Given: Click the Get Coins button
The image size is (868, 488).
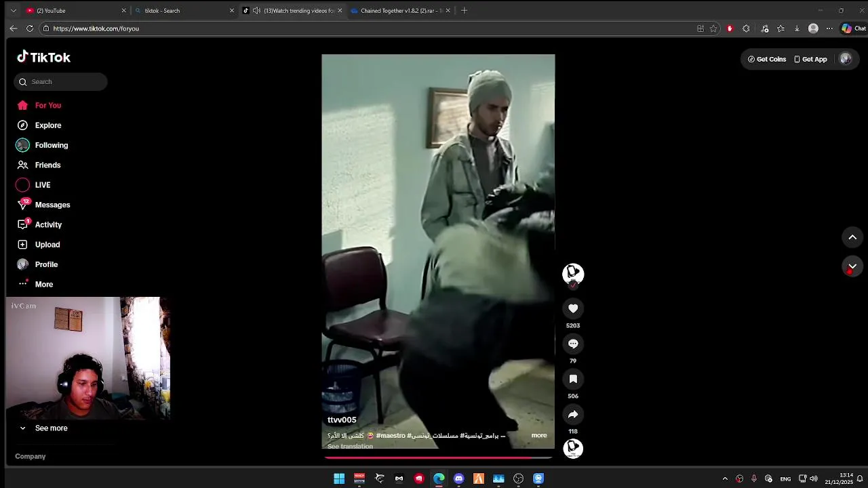Looking at the screenshot, I should [767, 59].
